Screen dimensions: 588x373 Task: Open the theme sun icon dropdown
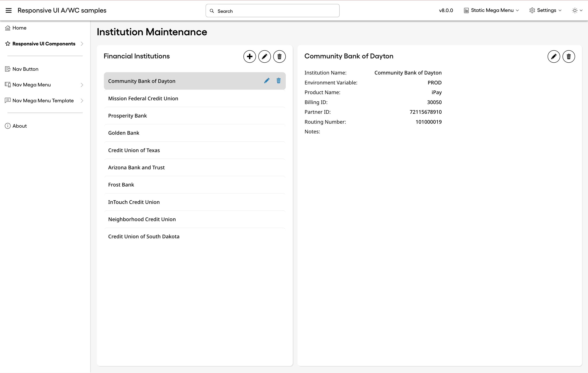[577, 10]
